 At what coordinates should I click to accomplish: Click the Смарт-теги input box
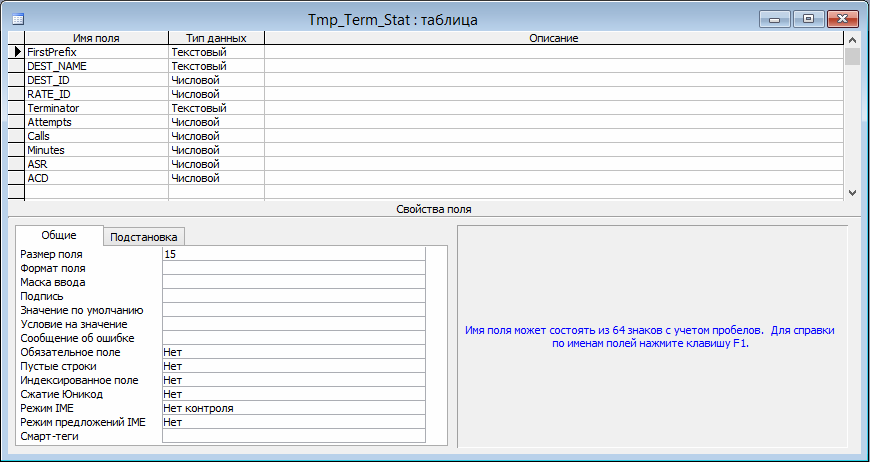(x=294, y=436)
